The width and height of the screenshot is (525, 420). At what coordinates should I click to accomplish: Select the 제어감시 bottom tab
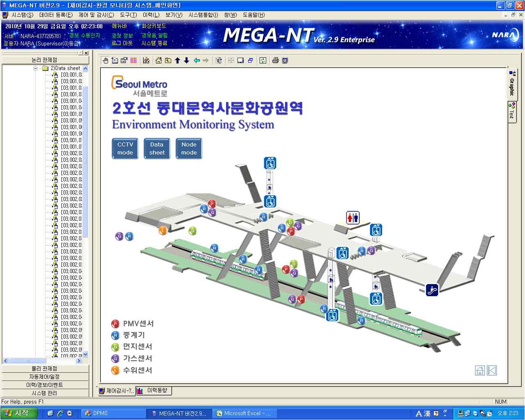click(116, 391)
